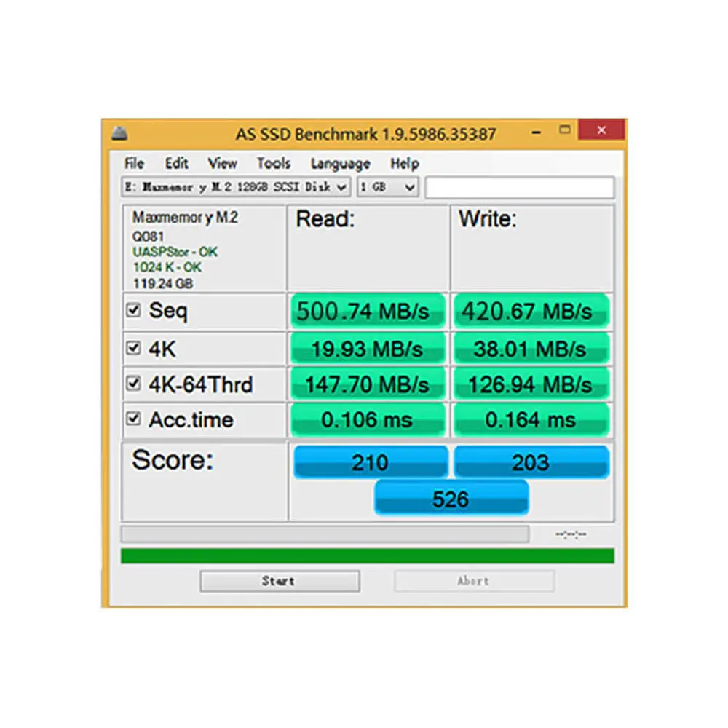Click the Maxmemory M2 drive name
The width and height of the screenshot is (728, 728).
pos(185,217)
